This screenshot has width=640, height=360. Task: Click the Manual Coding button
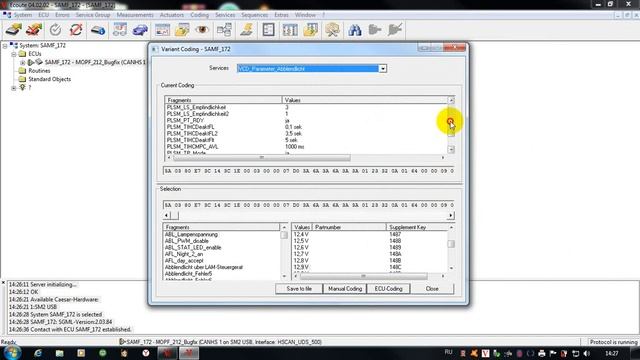(345, 289)
